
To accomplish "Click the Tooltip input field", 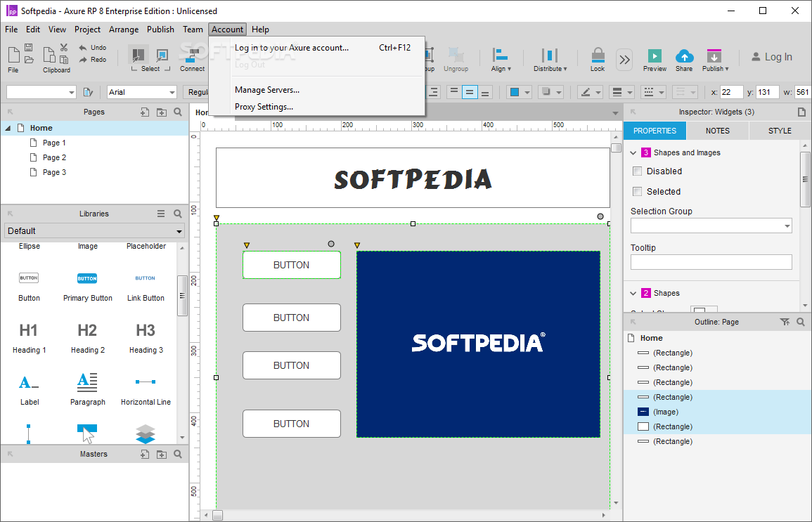I will coord(711,262).
